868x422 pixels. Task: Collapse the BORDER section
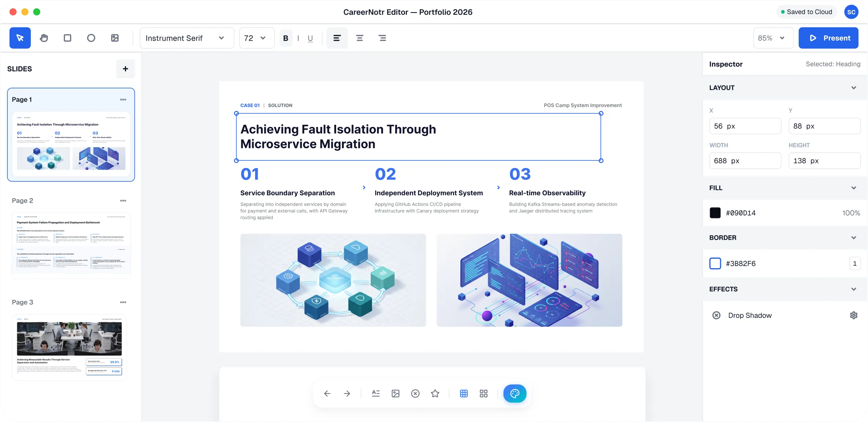pyautogui.click(x=854, y=238)
